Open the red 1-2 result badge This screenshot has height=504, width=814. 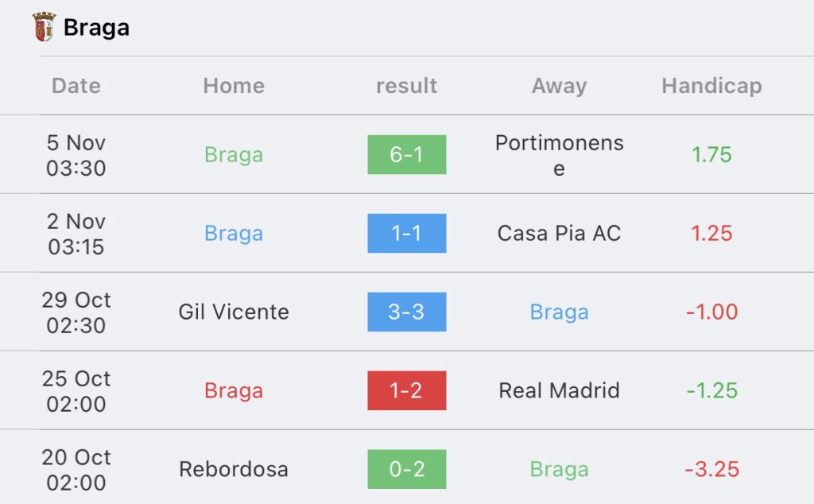pyautogui.click(x=406, y=390)
